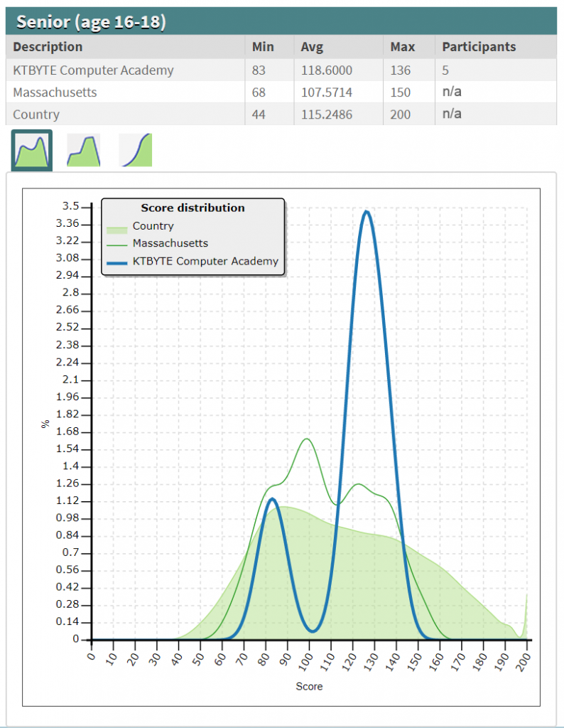Click the Max column header
This screenshot has width=564, height=728.
402,47
